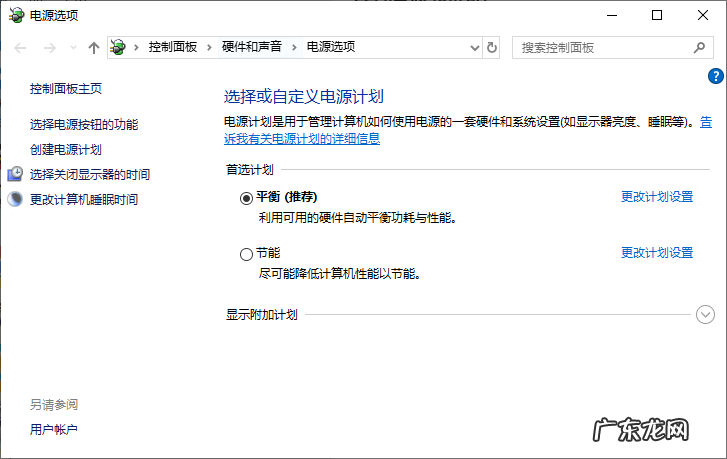Expand chevron after 硬件和声音 breadcrumb
The width and height of the screenshot is (727, 459).
point(294,47)
